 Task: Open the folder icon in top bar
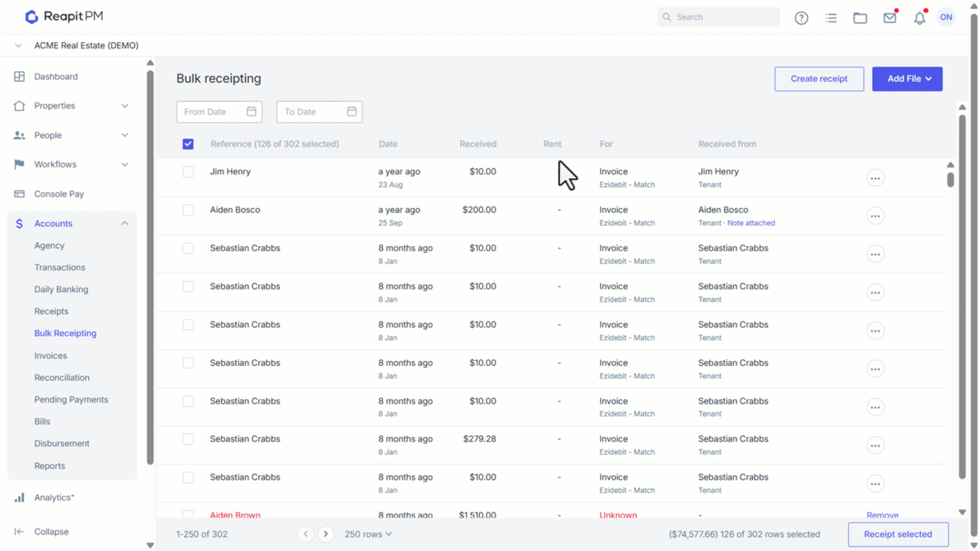click(x=860, y=18)
